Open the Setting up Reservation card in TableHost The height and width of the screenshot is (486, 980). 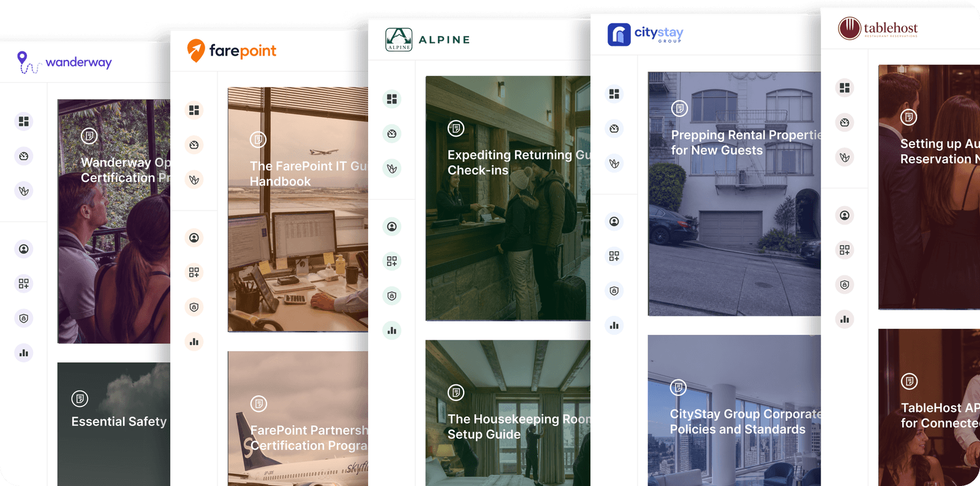click(x=929, y=187)
